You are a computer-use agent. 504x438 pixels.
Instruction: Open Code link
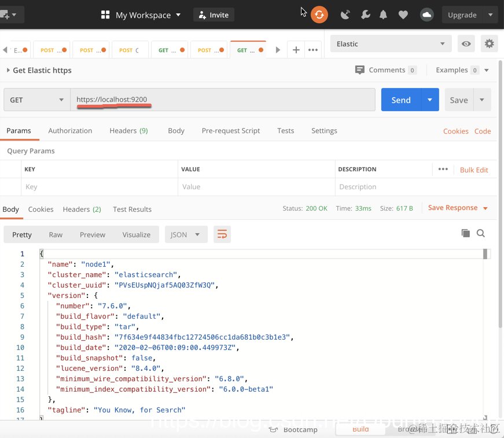click(483, 131)
